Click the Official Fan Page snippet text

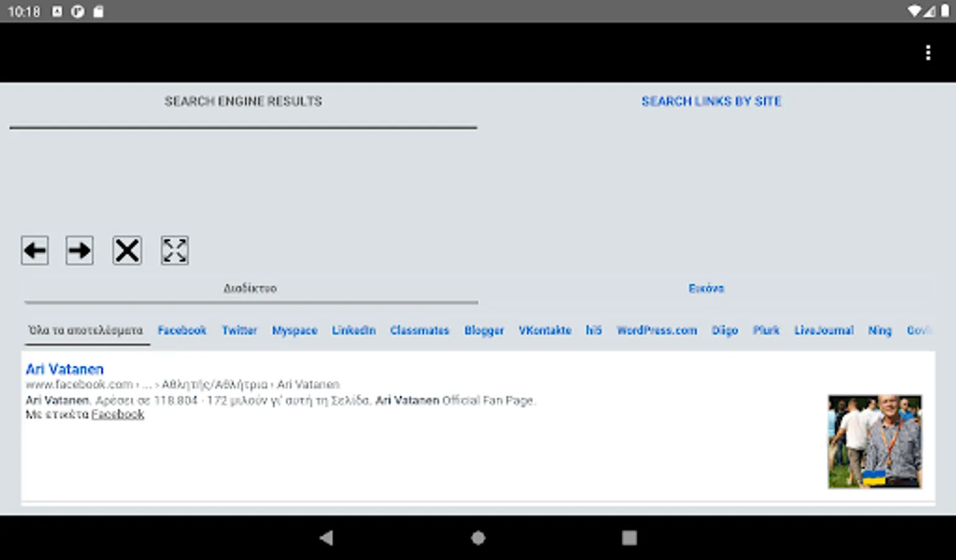pos(489,401)
